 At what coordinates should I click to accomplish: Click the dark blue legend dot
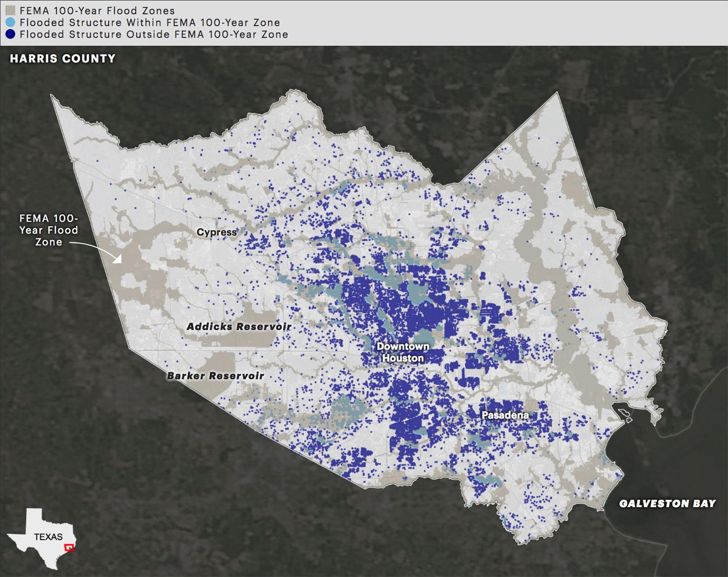pos(10,34)
